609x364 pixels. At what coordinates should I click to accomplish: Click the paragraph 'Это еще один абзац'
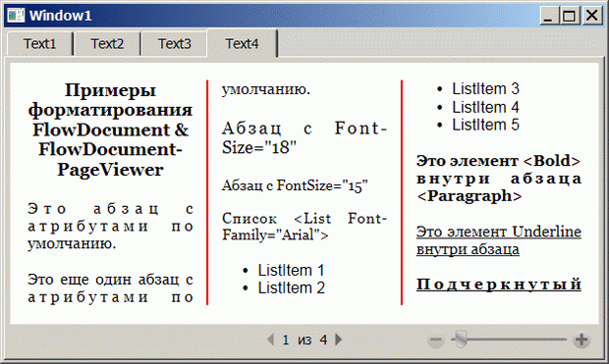102,280
